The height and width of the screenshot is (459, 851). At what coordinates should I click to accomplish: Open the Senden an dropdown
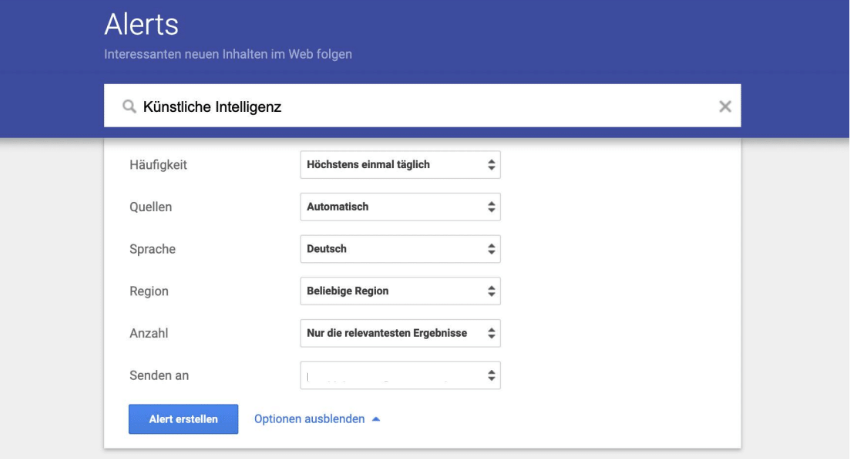(x=400, y=375)
